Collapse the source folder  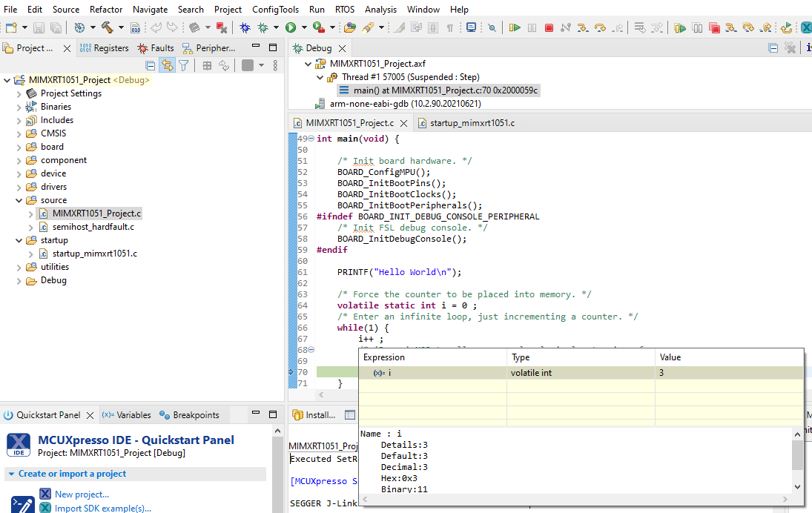19,200
